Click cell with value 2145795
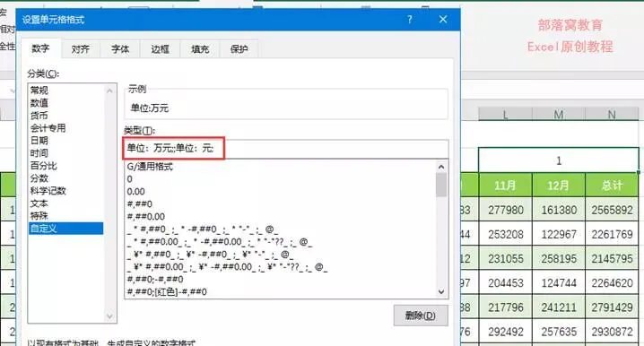 click(612, 258)
